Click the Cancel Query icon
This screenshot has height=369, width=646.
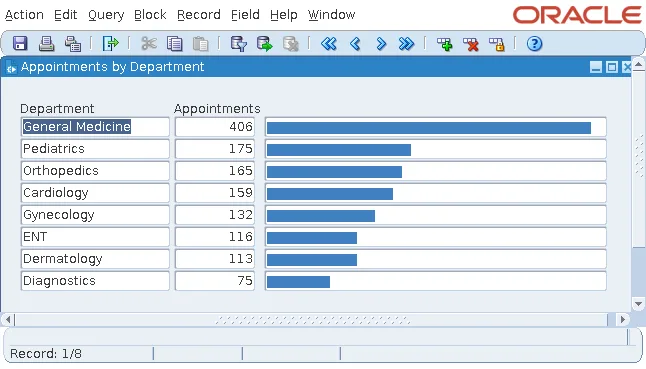pyautogui.click(x=290, y=43)
